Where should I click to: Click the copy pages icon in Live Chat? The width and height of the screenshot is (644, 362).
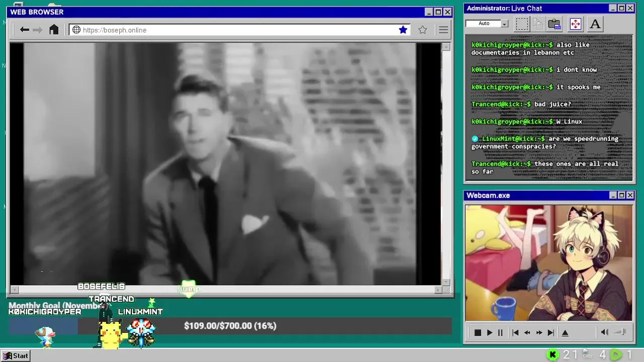pos(538,24)
